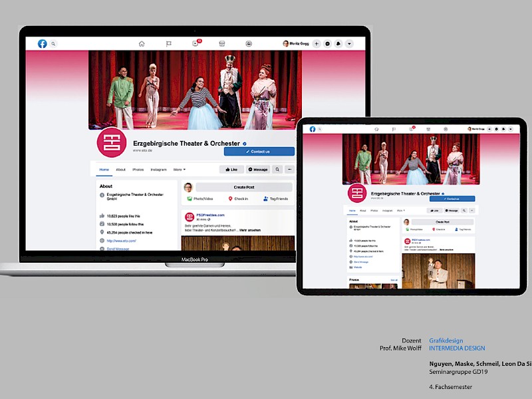The width and height of the screenshot is (532, 399).
Task: Click 'See all' next to Photos on tablet
Action: click(x=394, y=280)
